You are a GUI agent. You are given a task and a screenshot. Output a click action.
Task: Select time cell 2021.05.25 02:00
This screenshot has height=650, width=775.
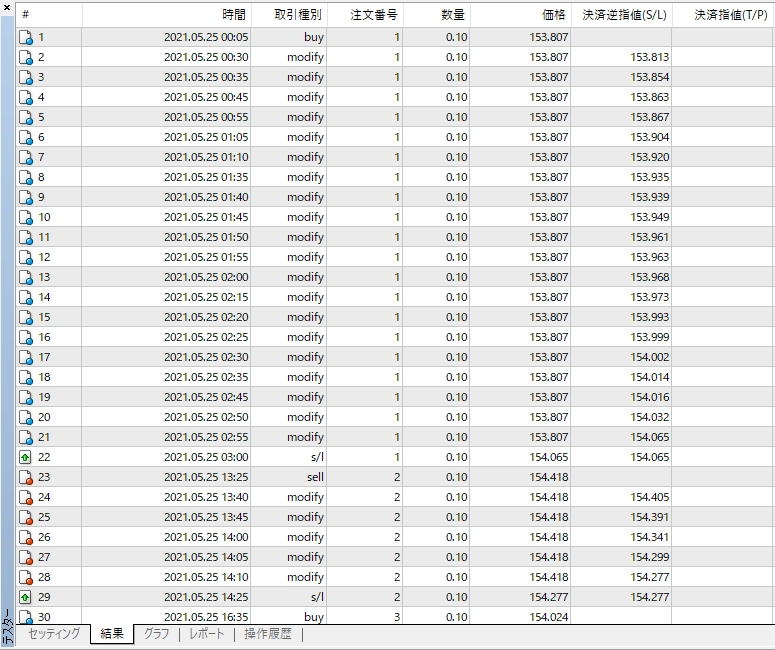point(206,277)
